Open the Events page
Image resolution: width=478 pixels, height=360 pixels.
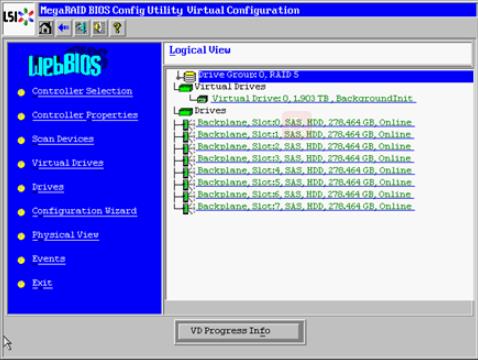click(x=49, y=259)
